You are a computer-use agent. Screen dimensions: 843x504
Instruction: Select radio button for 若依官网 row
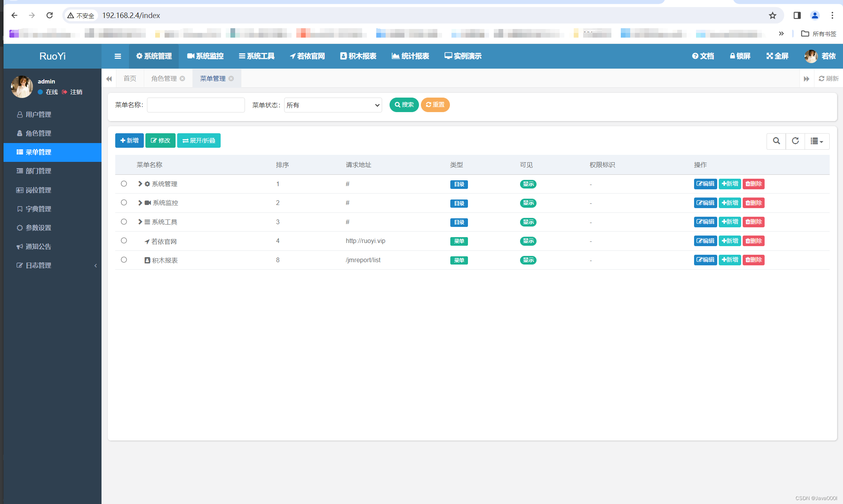[124, 240]
